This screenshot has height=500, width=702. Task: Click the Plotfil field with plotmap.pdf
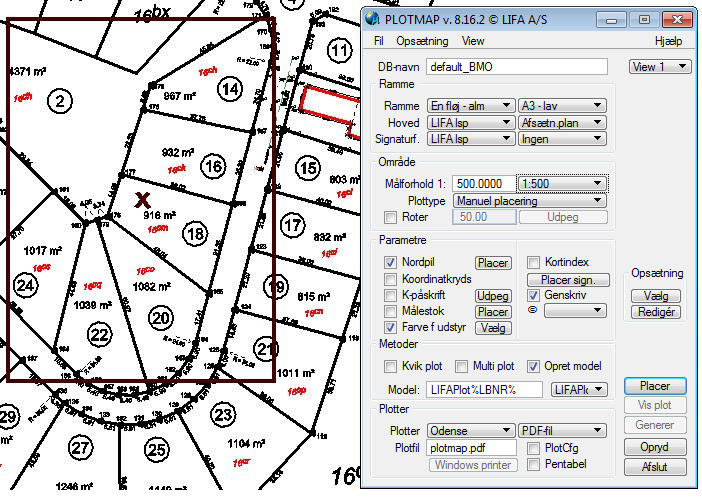click(x=471, y=448)
